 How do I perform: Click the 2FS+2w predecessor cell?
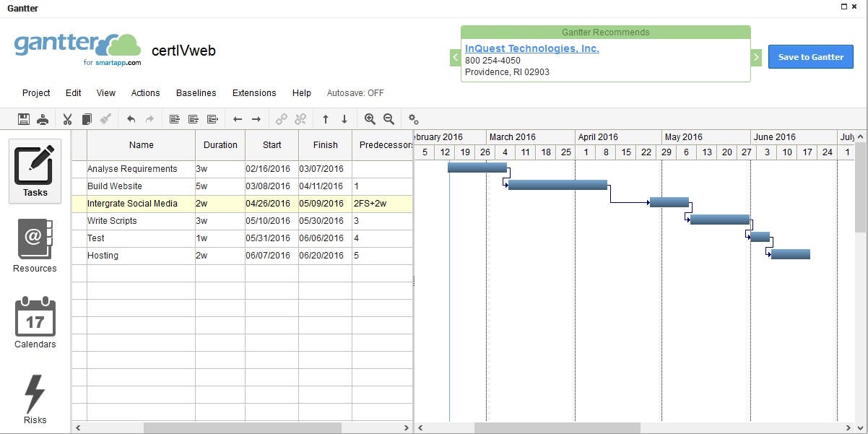click(383, 204)
